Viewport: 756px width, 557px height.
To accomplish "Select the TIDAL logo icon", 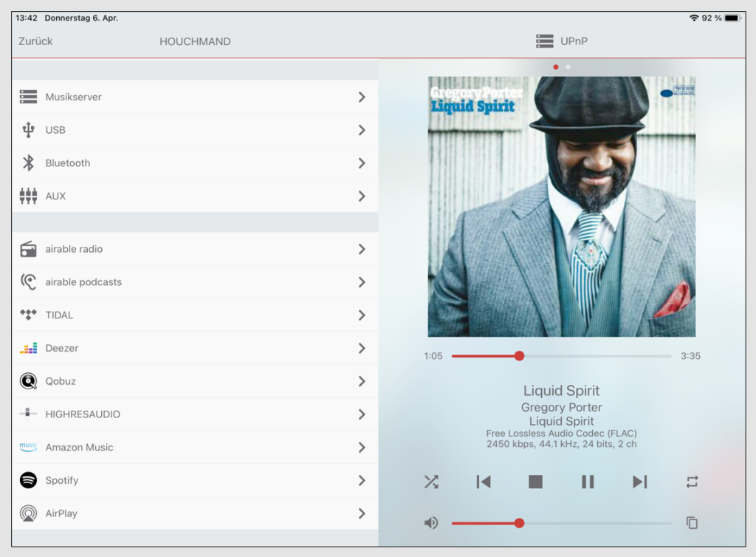I will (x=29, y=315).
